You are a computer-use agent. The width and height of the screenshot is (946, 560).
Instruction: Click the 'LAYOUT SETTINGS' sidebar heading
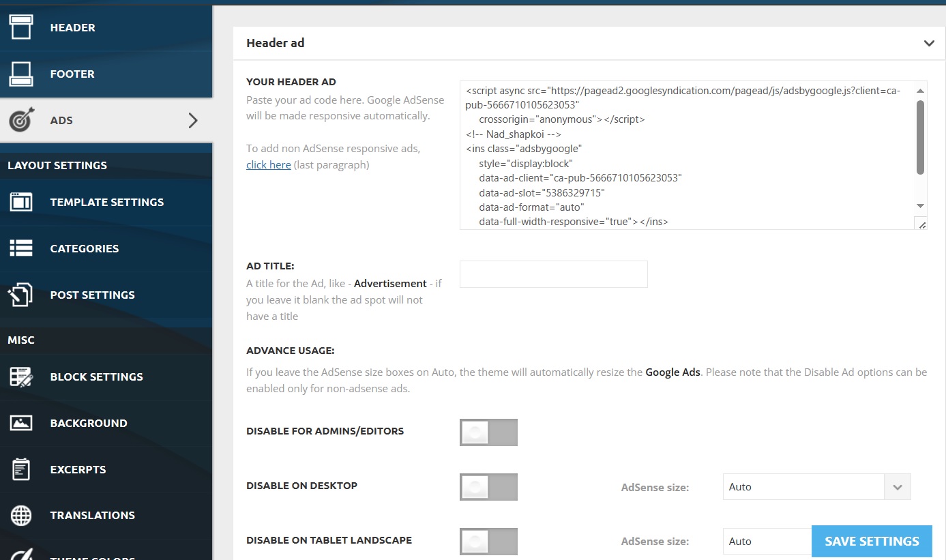coord(57,165)
